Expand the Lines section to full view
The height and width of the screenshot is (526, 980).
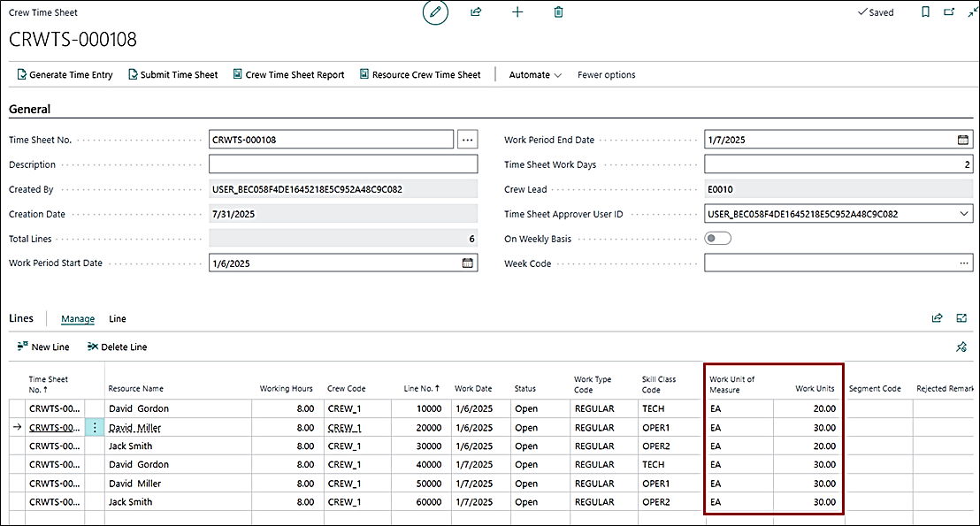click(962, 318)
